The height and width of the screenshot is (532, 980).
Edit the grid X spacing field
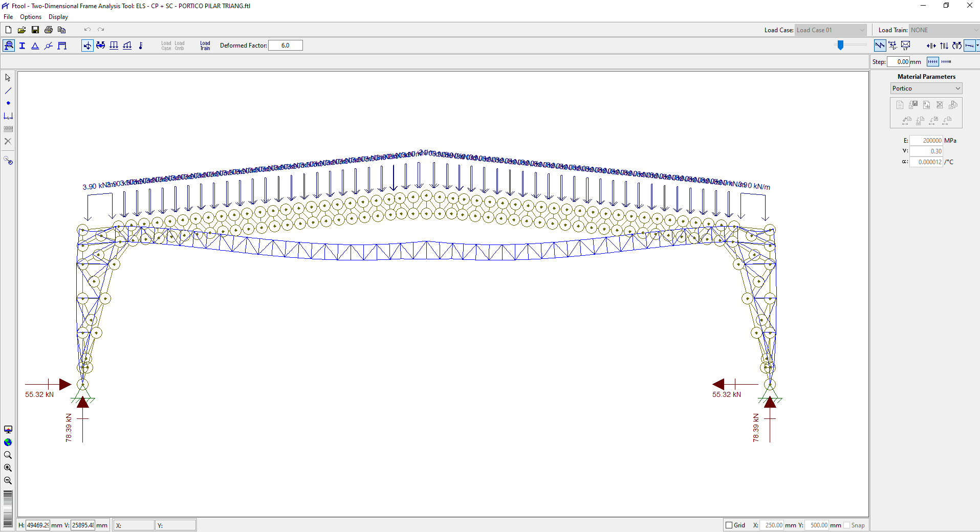772,525
